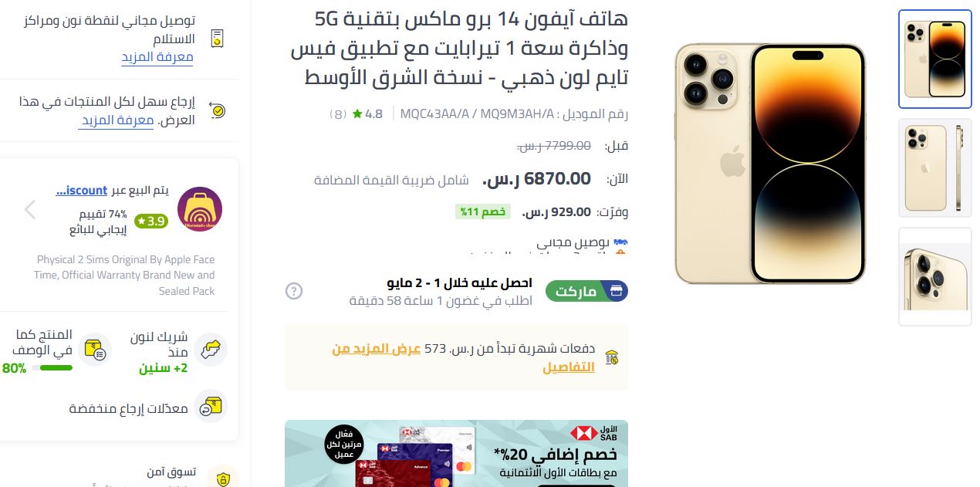Select the first iPhone front-and-back thumbnail

(935, 59)
